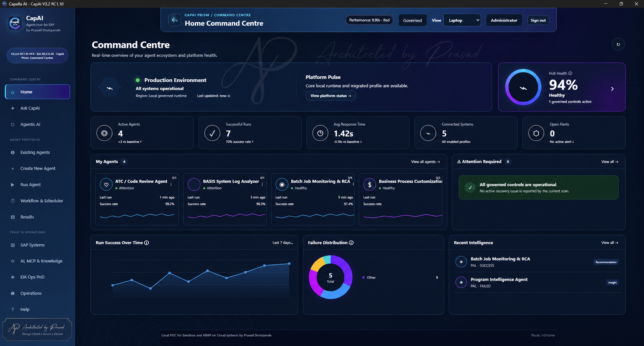The width and height of the screenshot is (644, 346).
Task: Click the Last updated refresh icon
Action: (x=229, y=96)
